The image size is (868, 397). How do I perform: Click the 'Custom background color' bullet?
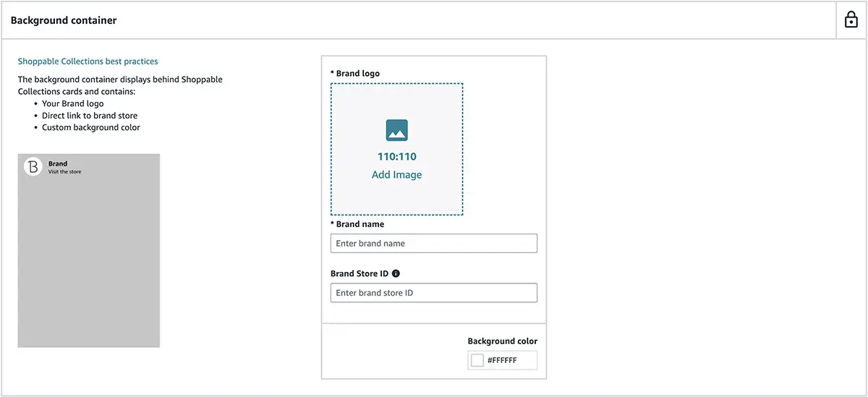click(91, 127)
